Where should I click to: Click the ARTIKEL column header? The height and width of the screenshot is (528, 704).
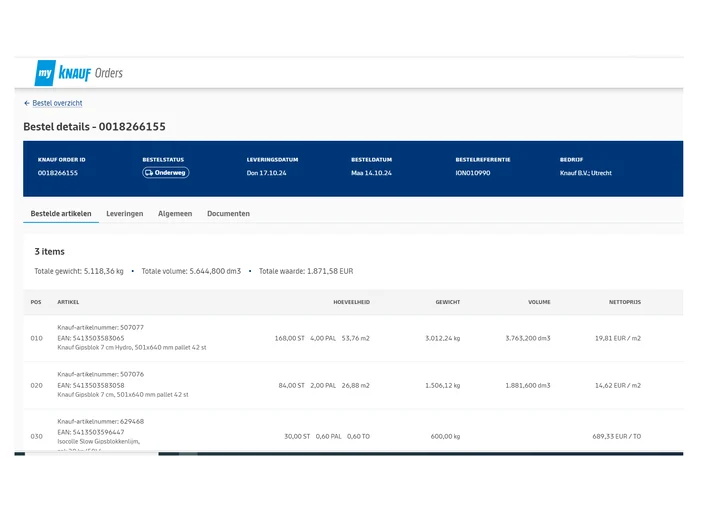coord(68,302)
